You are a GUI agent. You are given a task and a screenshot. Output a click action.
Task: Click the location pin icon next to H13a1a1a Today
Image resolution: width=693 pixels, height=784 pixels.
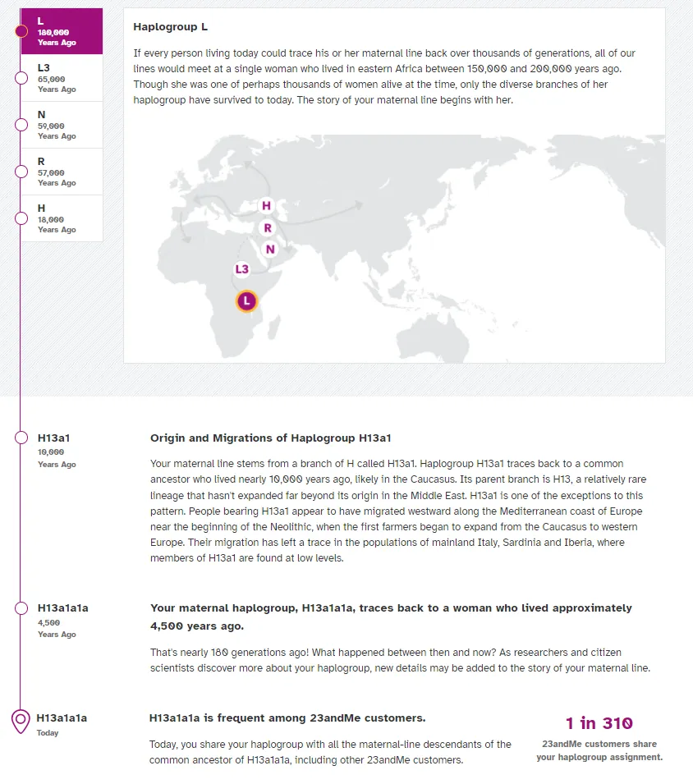pyautogui.click(x=21, y=715)
